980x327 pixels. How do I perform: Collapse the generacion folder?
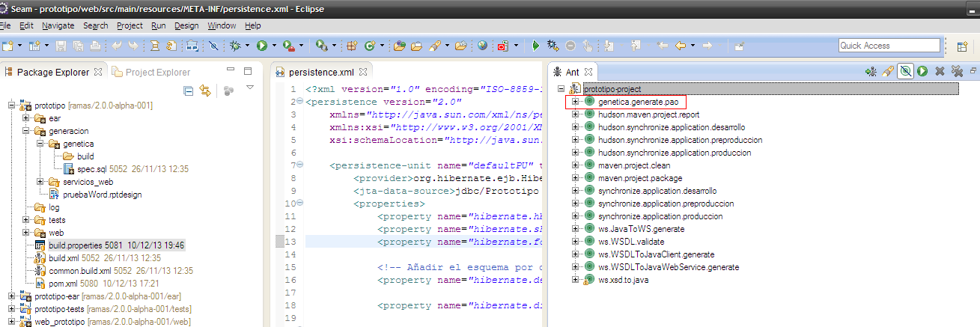(26, 131)
